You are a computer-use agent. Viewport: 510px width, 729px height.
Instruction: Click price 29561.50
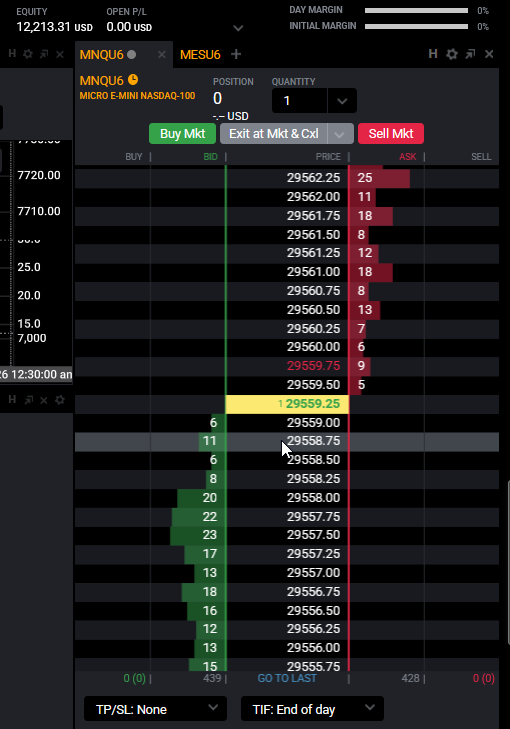pyautogui.click(x=313, y=235)
